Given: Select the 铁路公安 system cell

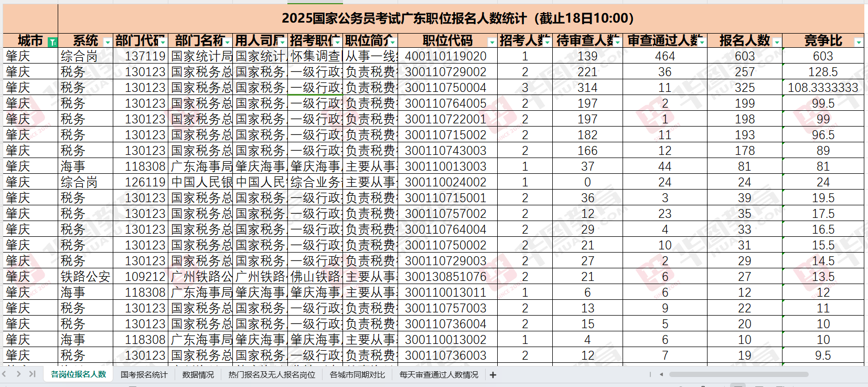Looking at the screenshot, I should (x=85, y=277).
